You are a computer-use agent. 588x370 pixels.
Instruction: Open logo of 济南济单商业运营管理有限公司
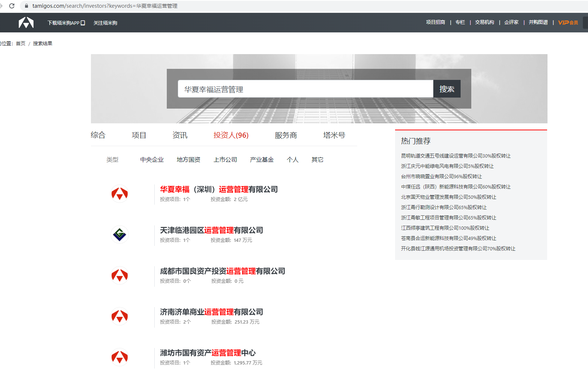point(120,316)
